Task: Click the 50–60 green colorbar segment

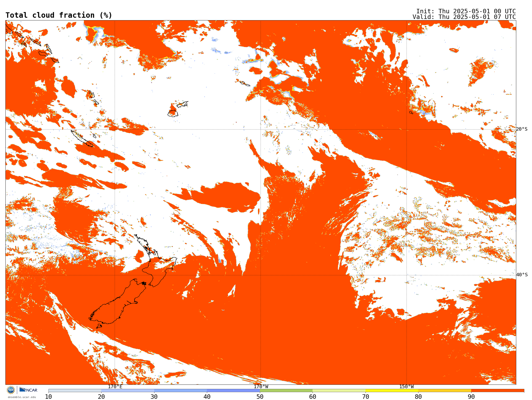Action: click(x=286, y=391)
